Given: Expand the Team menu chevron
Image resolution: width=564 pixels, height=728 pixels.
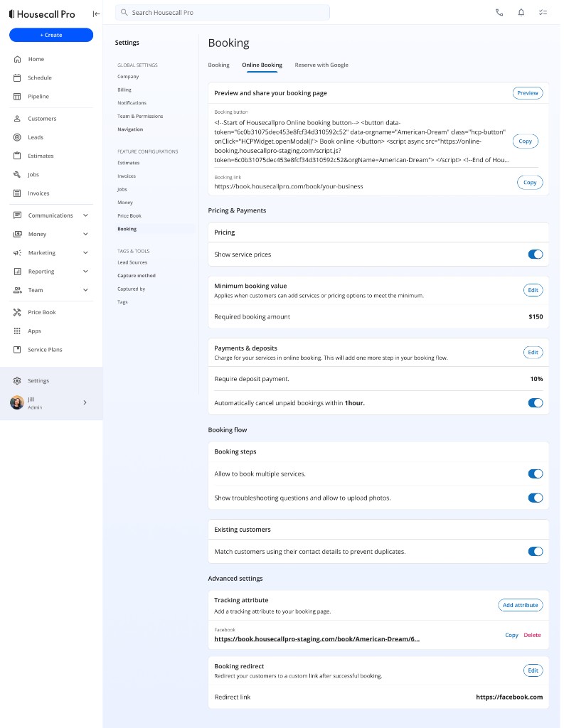Looking at the screenshot, I should click(85, 290).
